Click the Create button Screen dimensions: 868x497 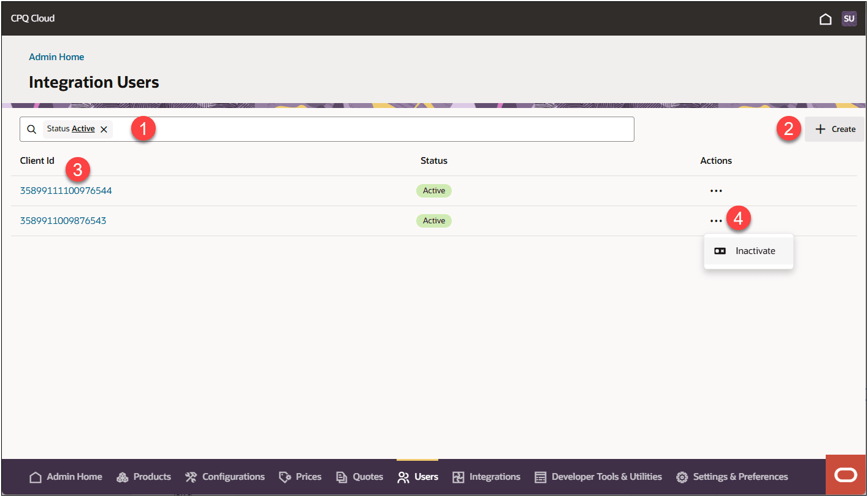pos(834,129)
